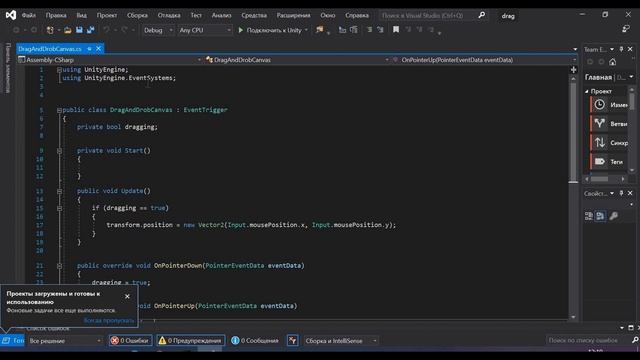The image size is (640, 360).
Task: Click the Open File folder icon
Action: click(68, 30)
